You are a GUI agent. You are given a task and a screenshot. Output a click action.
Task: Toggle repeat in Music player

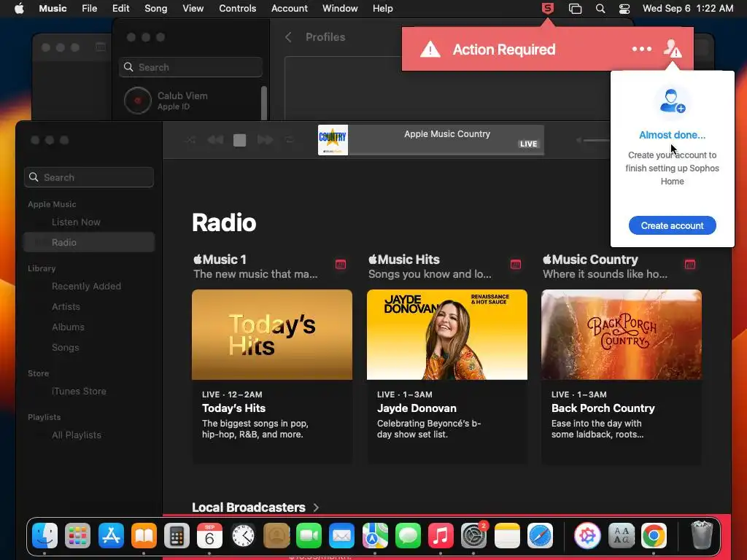point(289,140)
